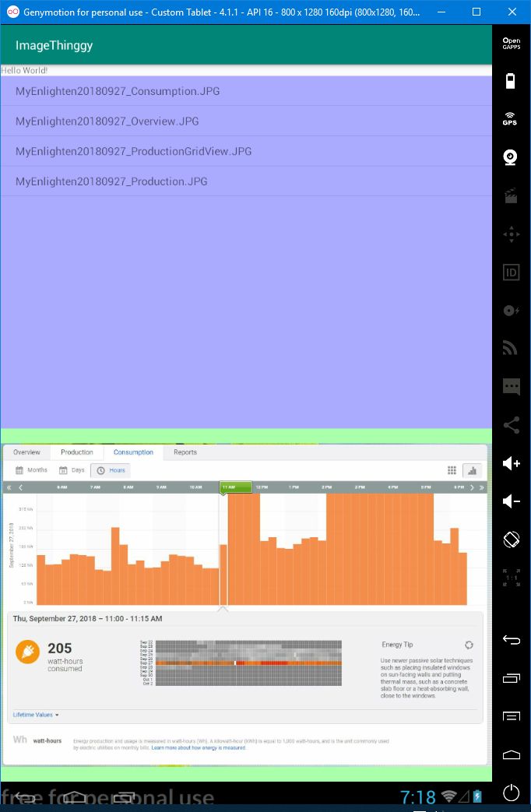The width and height of the screenshot is (531, 812).
Task: Go to next period single right arrow
Action: click(471, 487)
